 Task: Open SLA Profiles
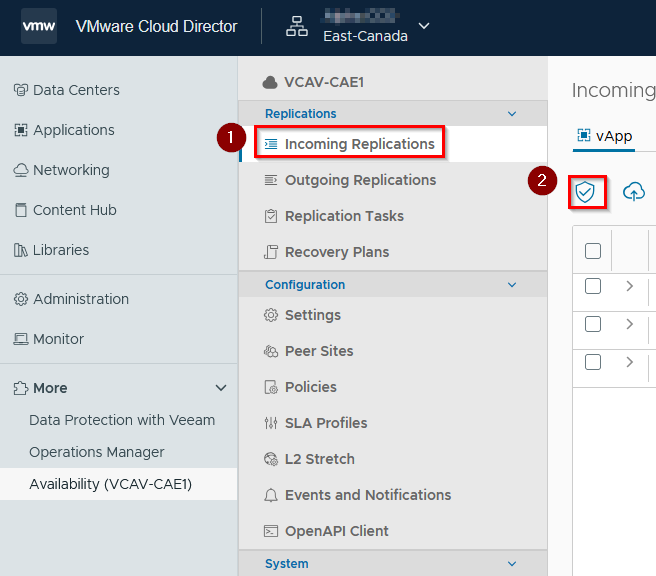pos(326,423)
